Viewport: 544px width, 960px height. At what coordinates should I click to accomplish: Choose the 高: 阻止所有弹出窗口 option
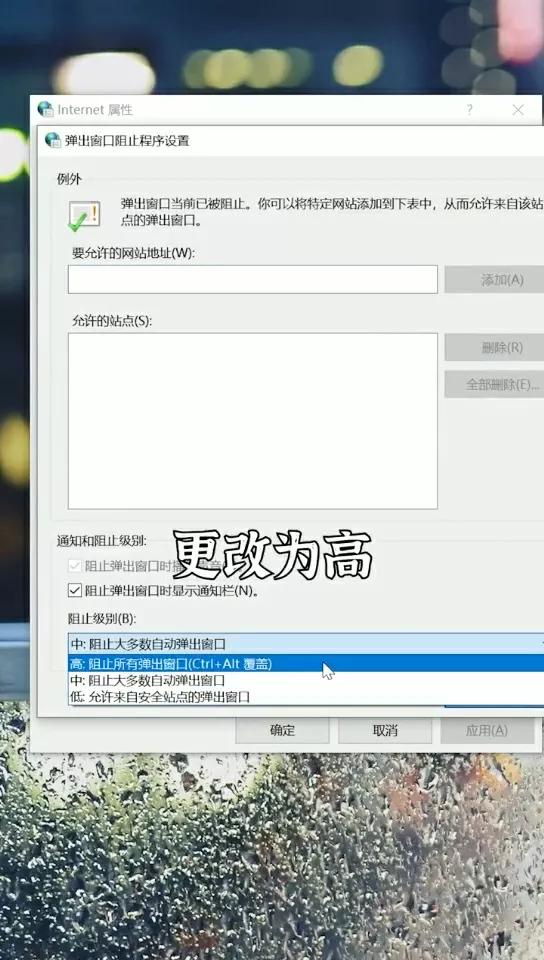coord(306,664)
